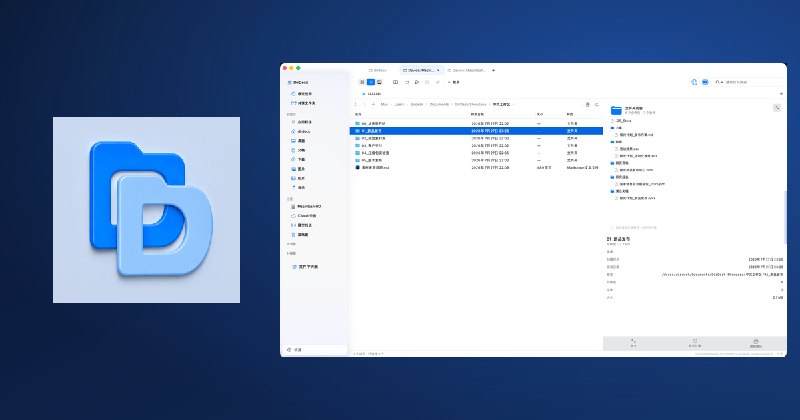Click the new folder toolbar icon
Viewport: 800px width, 420px height.
point(407,82)
